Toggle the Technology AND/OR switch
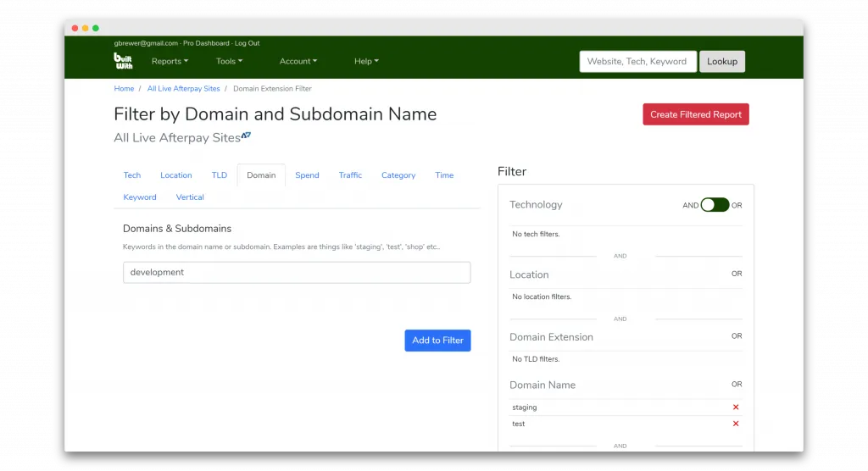This screenshot has height=471, width=868. pos(714,205)
